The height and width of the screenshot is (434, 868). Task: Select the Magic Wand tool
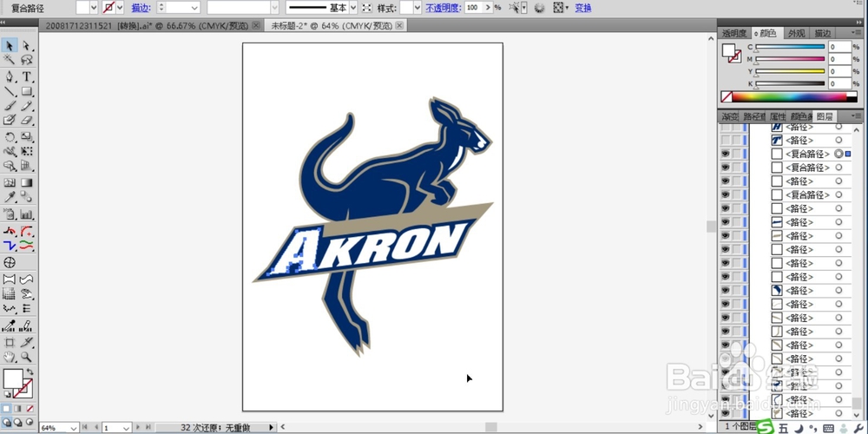pos(10,61)
